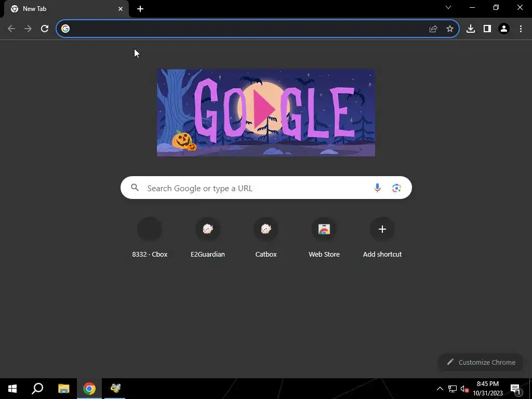Open the Downloads toolbar icon
532x399 pixels.
[x=471, y=29]
